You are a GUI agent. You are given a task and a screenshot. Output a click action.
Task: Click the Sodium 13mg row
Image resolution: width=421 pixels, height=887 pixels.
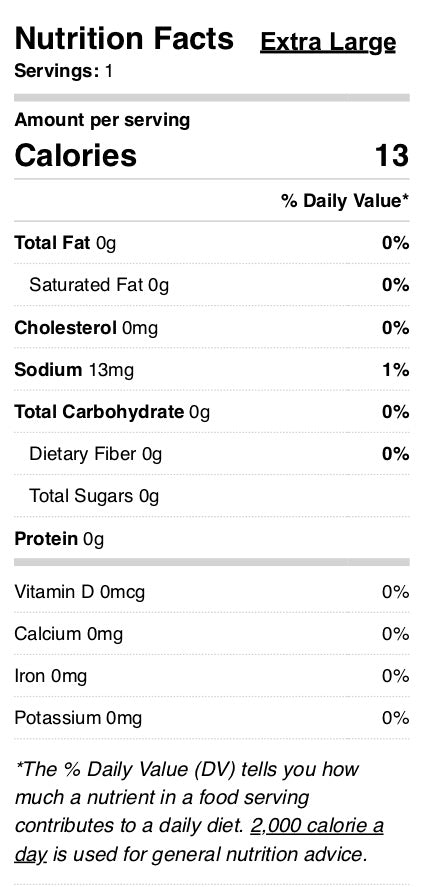tap(212, 370)
